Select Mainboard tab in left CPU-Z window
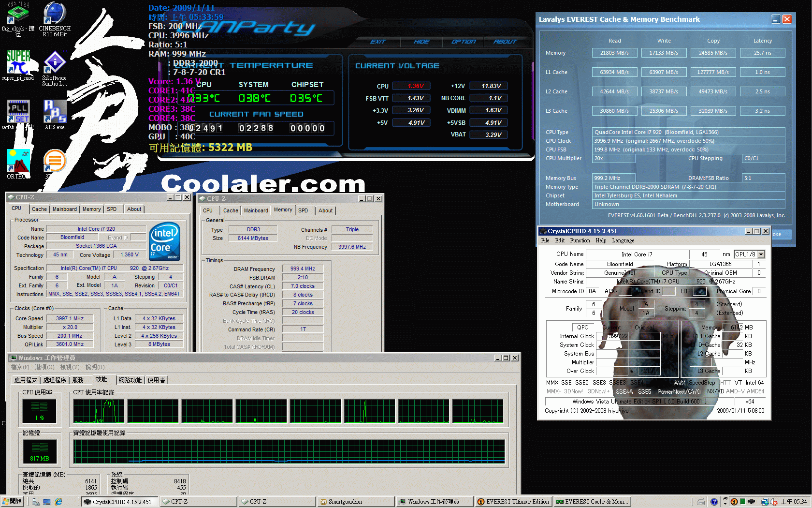 coord(65,209)
